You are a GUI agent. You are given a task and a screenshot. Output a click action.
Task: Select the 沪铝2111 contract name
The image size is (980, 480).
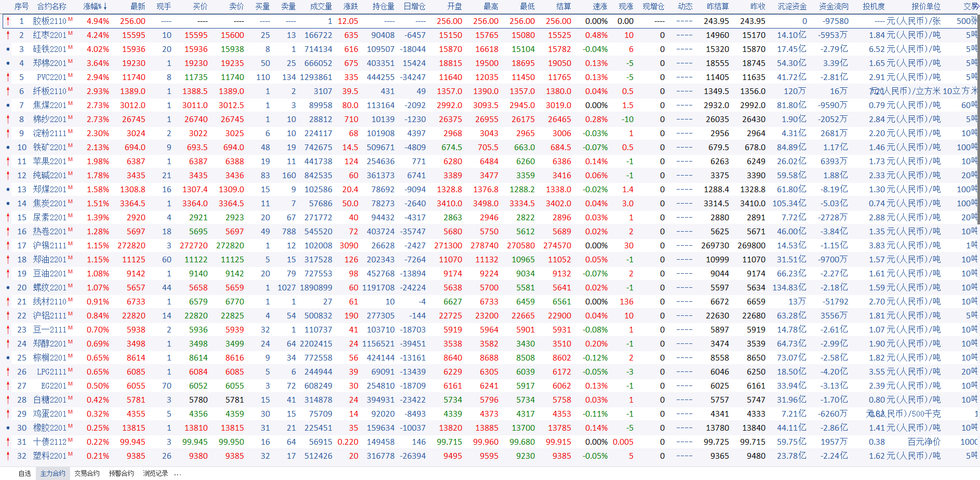(x=49, y=316)
